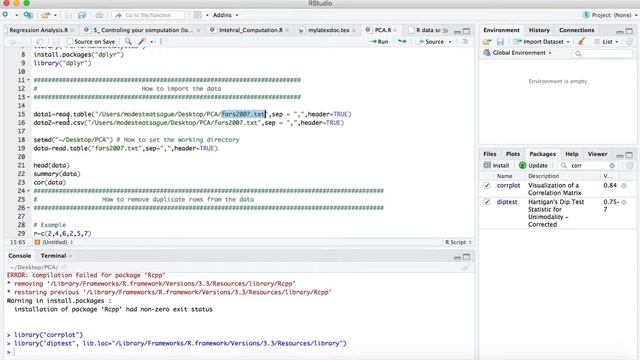Collapse code section at line 11
The image size is (640, 360).
point(29,80)
